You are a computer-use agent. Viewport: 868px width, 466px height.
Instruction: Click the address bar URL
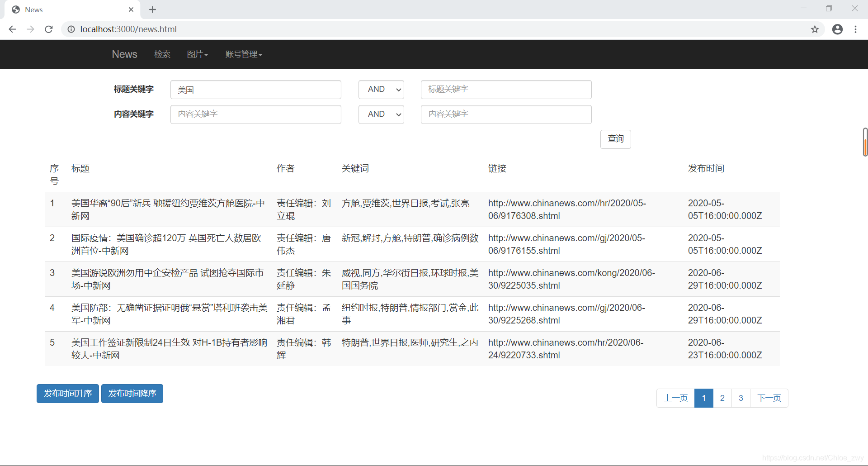tap(128, 29)
